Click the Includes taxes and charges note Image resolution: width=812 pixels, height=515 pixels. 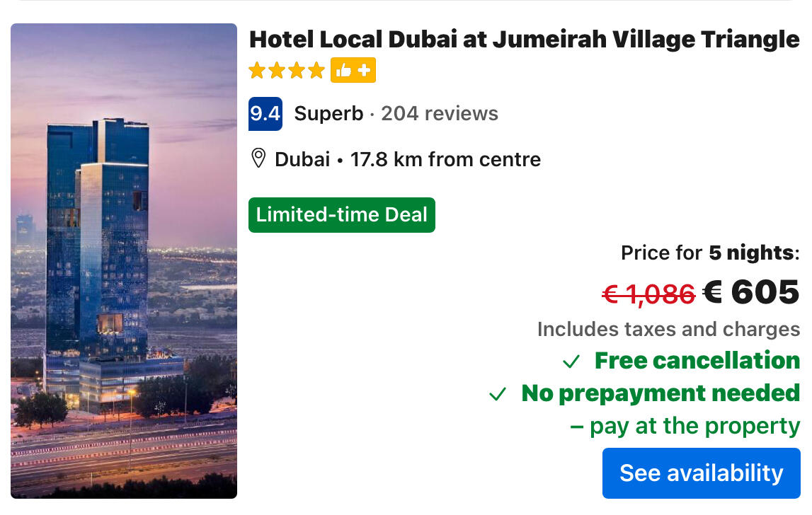668,329
